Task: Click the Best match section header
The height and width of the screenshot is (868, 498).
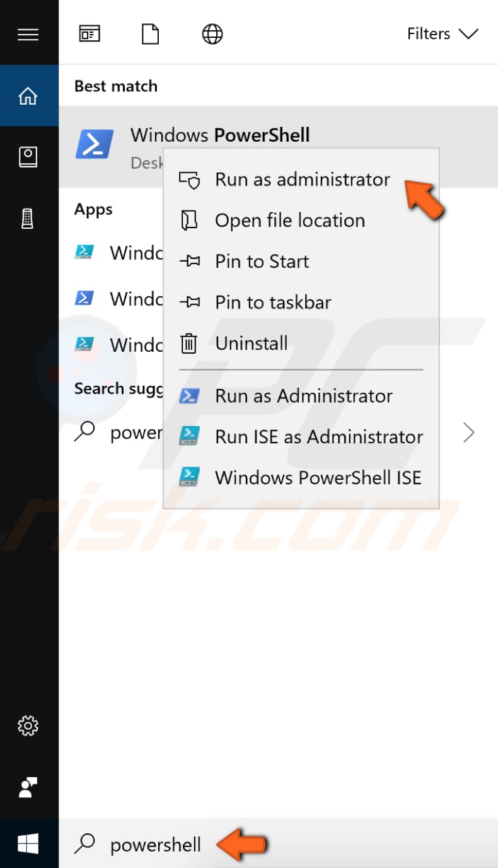Action: (115, 86)
